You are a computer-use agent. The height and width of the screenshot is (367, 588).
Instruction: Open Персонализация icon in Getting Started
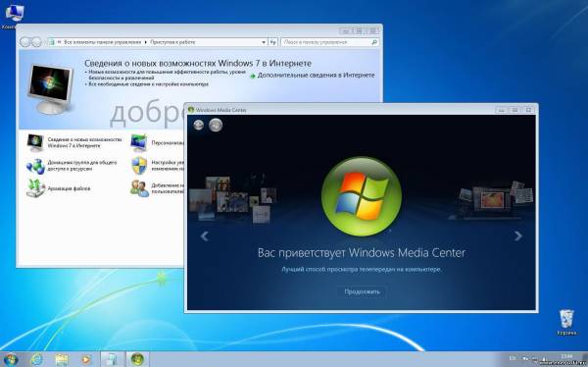139,142
